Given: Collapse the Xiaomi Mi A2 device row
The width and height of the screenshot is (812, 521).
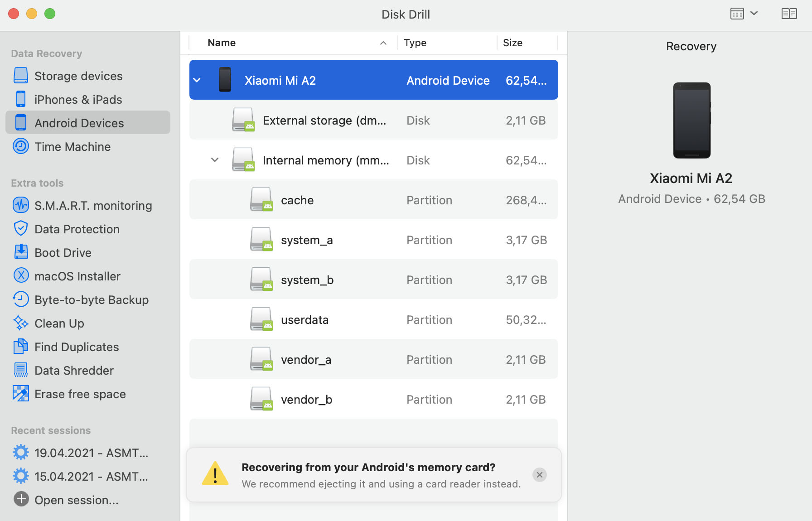Looking at the screenshot, I should click(197, 80).
